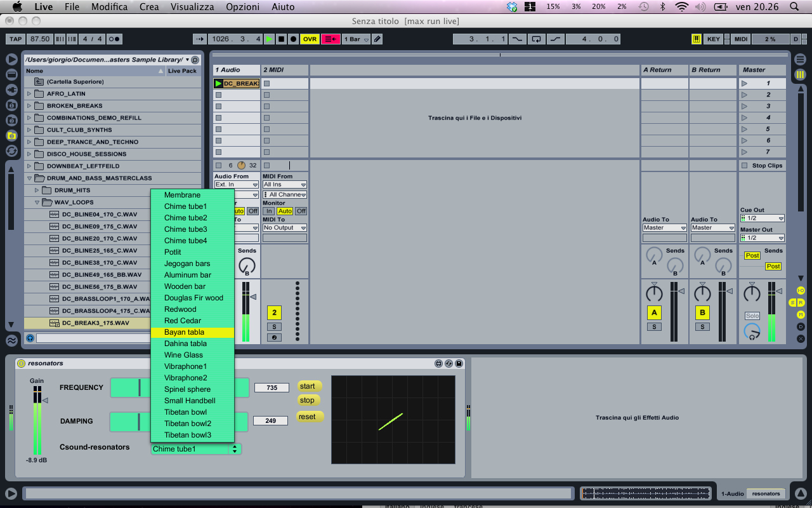Click the resonators save preset icon

pos(459,363)
